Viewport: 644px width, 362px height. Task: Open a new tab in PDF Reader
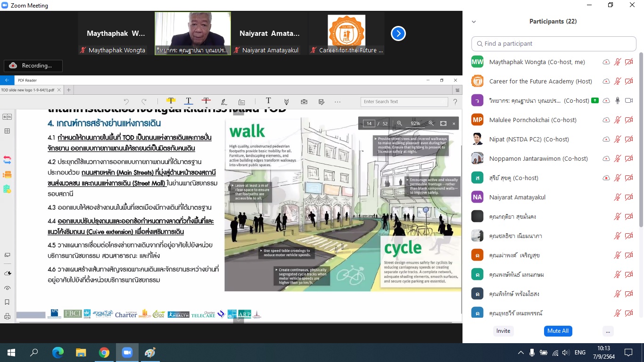point(68,90)
